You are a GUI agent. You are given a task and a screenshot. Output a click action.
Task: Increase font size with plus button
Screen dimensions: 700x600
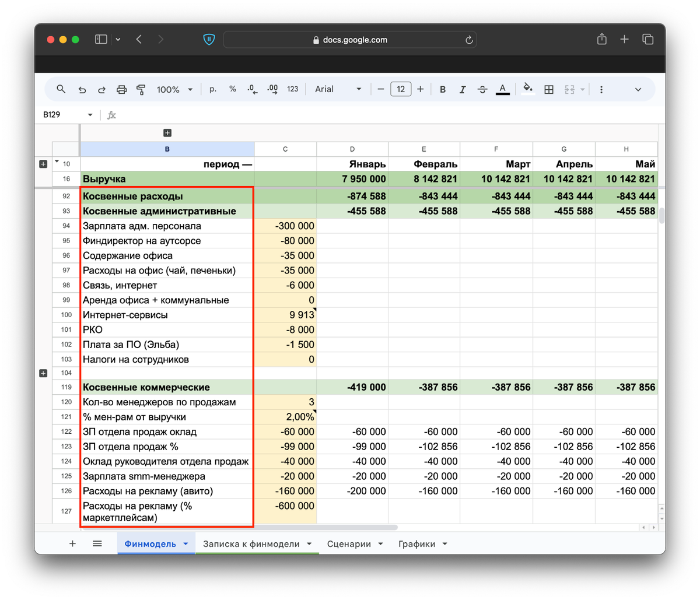tap(420, 89)
